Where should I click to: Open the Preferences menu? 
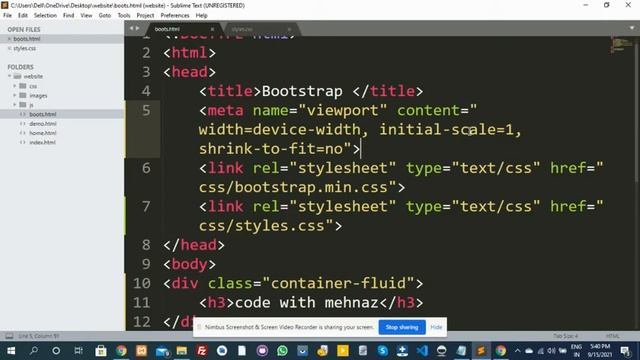tap(175, 16)
